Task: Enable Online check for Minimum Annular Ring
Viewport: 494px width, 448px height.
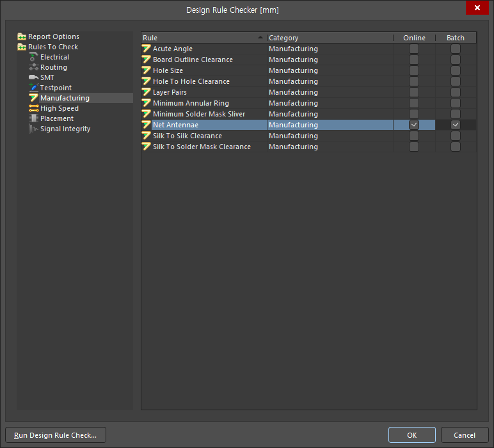Action: point(414,103)
